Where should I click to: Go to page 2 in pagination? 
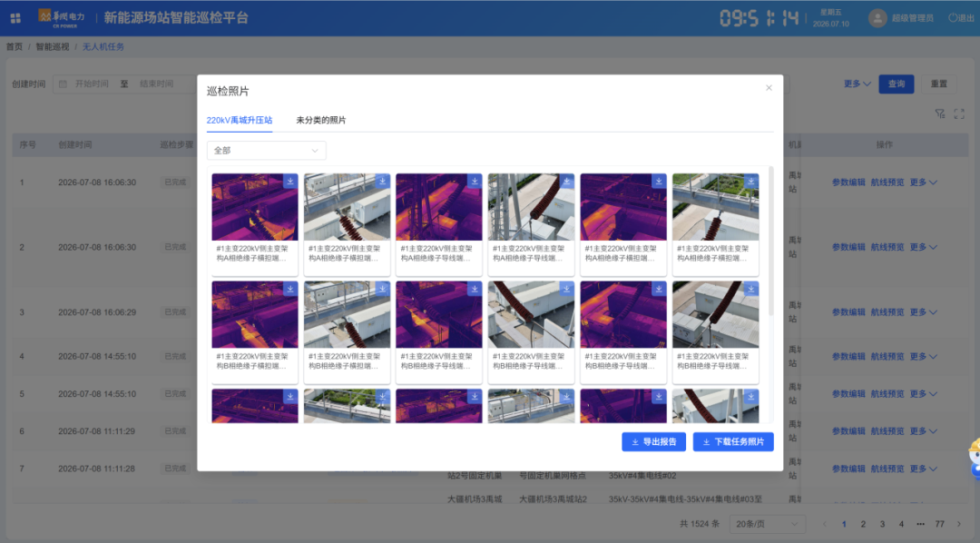click(x=863, y=524)
